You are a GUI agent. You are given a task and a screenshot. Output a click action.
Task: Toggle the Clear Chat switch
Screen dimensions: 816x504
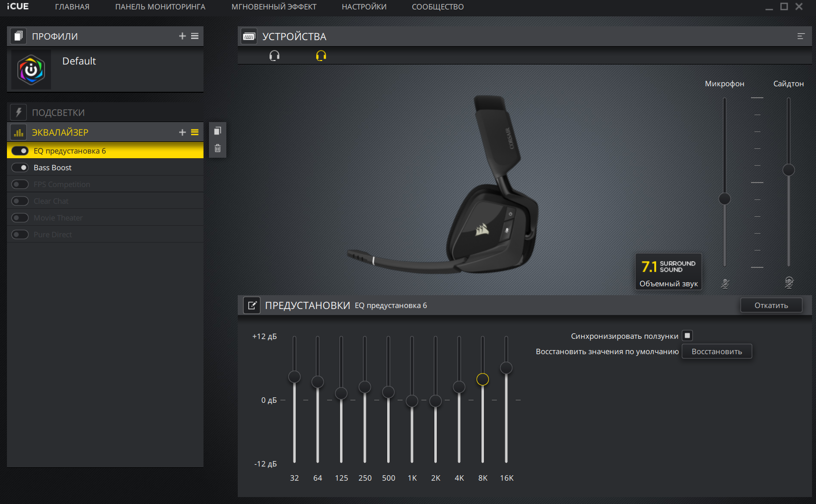click(20, 201)
